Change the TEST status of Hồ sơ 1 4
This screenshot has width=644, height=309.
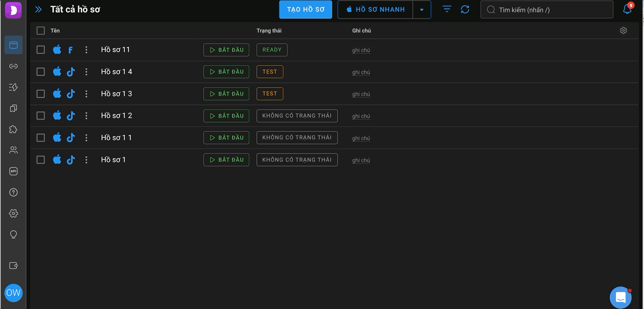click(x=270, y=72)
